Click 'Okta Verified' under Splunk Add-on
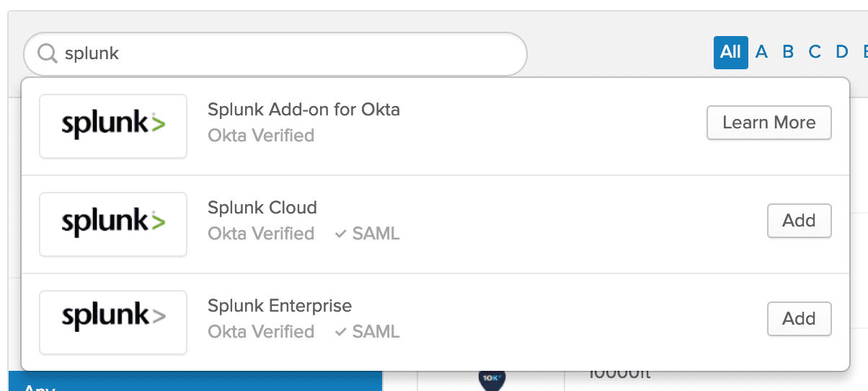Image resolution: width=868 pixels, height=391 pixels. 261,136
